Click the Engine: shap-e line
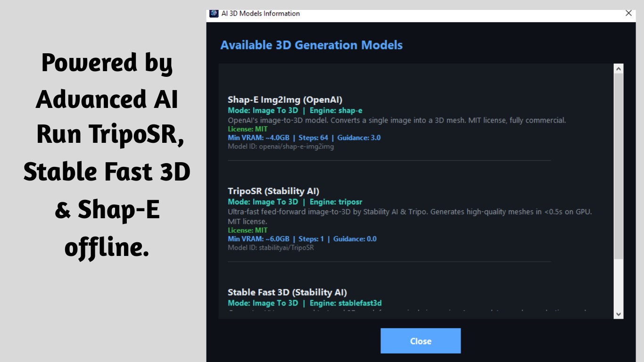The image size is (644, 362). (x=295, y=110)
